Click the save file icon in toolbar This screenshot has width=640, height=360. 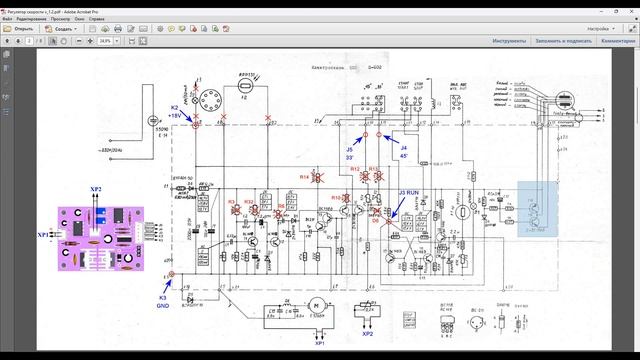pyautogui.click(x=93, y=29)
